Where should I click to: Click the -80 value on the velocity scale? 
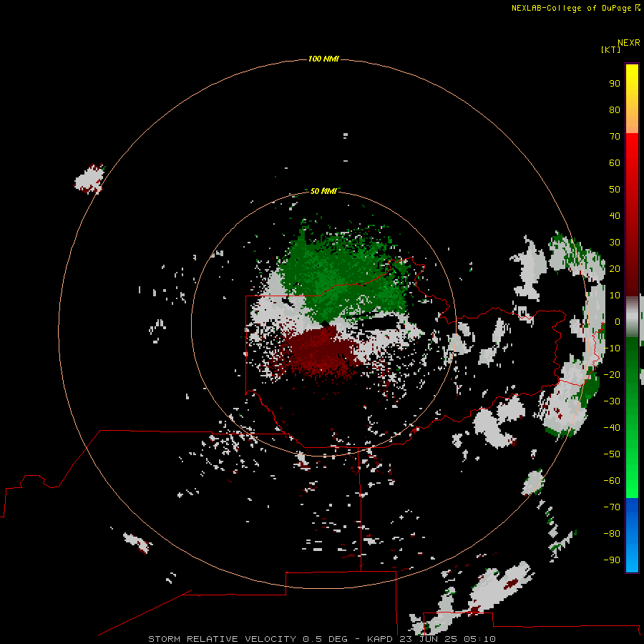coord(612,534)
